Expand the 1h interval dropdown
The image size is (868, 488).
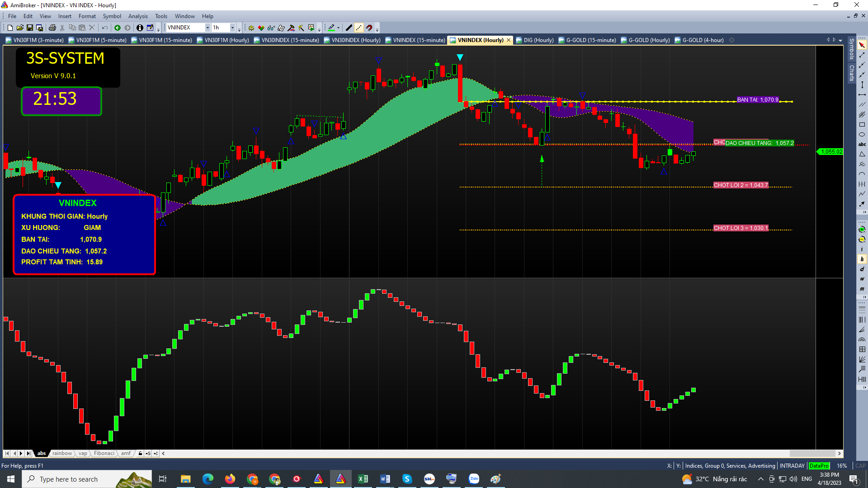[x=232, y=28]
